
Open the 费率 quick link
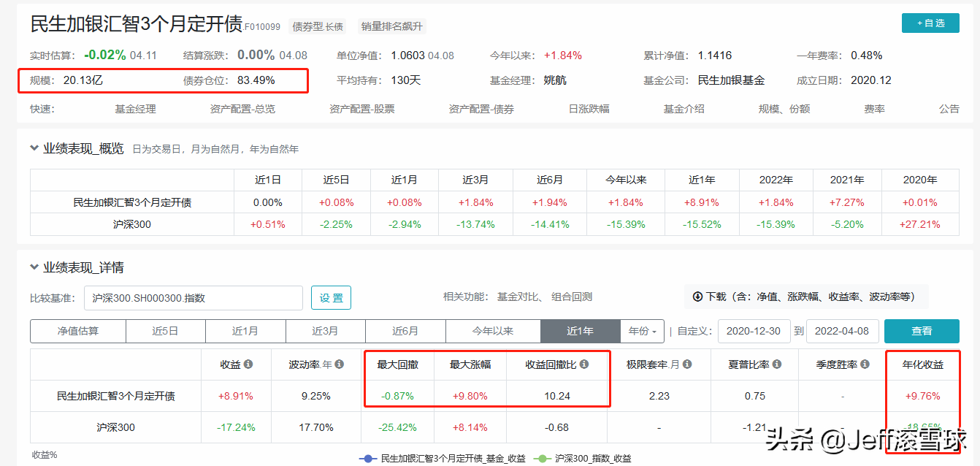pos(875,109)
